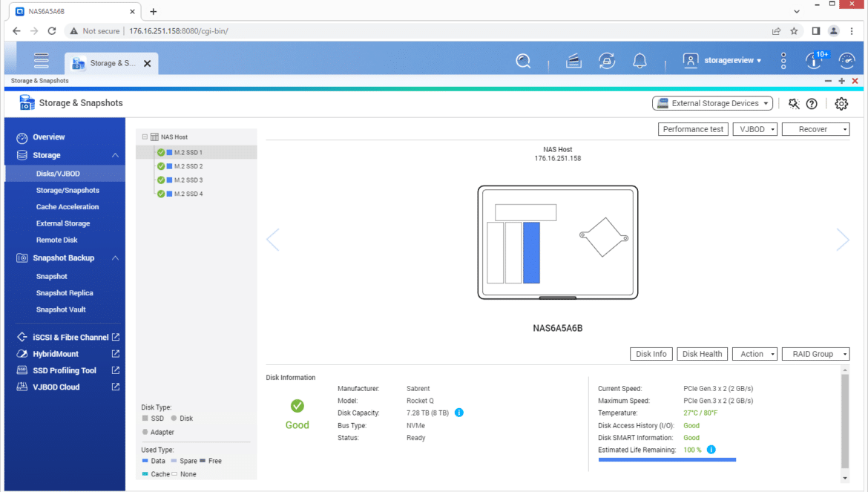
Task: Open the three-dot More options menu
Action: 783,60
